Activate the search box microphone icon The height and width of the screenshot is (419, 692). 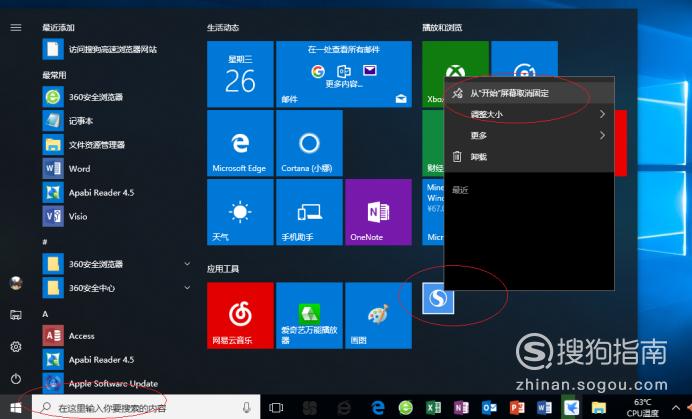tap(247, 408)
